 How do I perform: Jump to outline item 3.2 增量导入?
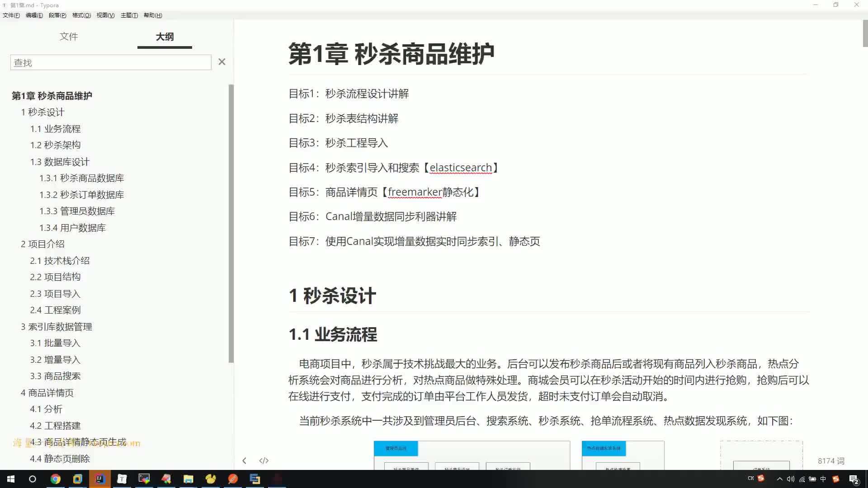click(55, 360)
